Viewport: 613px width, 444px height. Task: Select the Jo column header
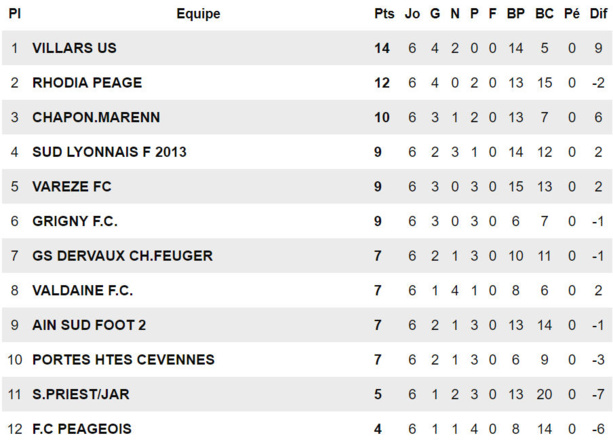[x=412, y=14]
